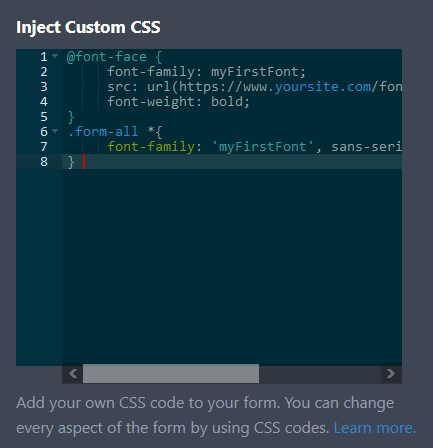Select line number 5 in gutter
433x448 pixels.
coord(44,117)
